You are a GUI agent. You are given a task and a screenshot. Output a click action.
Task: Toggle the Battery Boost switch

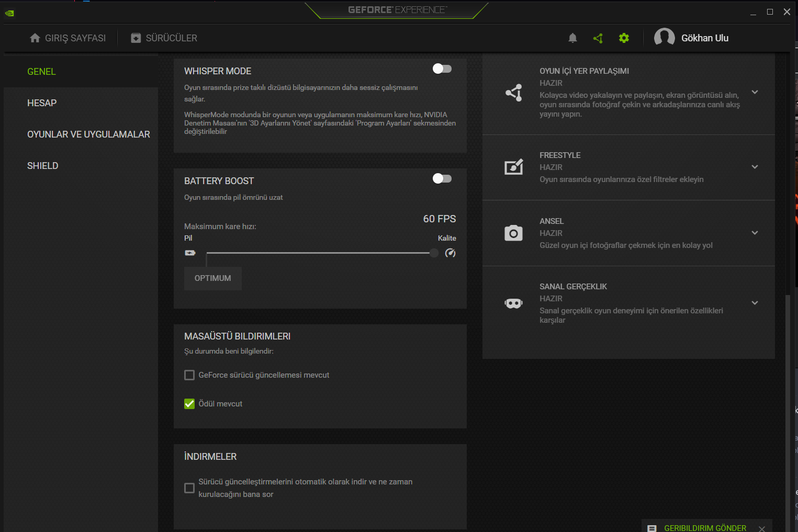(x=442, y=178)
